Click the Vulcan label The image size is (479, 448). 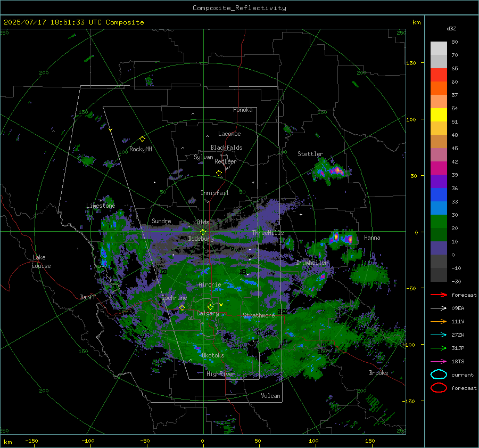pos(270,396)
